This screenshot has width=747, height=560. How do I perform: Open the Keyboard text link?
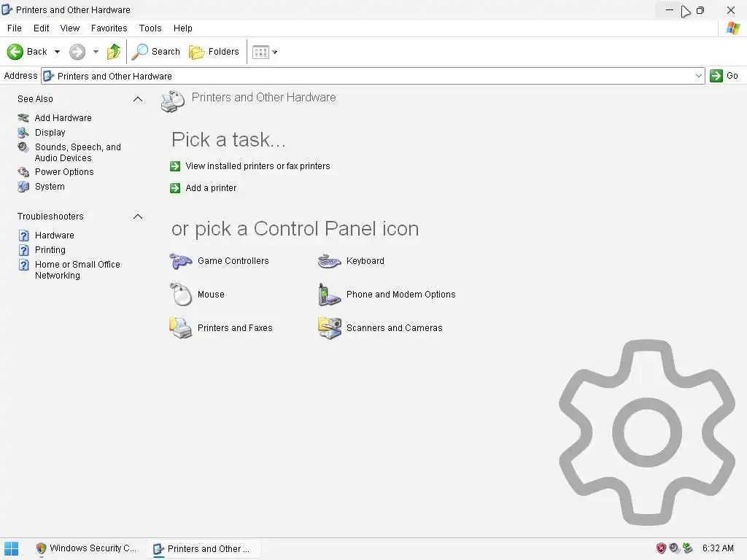(x=365, y=261)
